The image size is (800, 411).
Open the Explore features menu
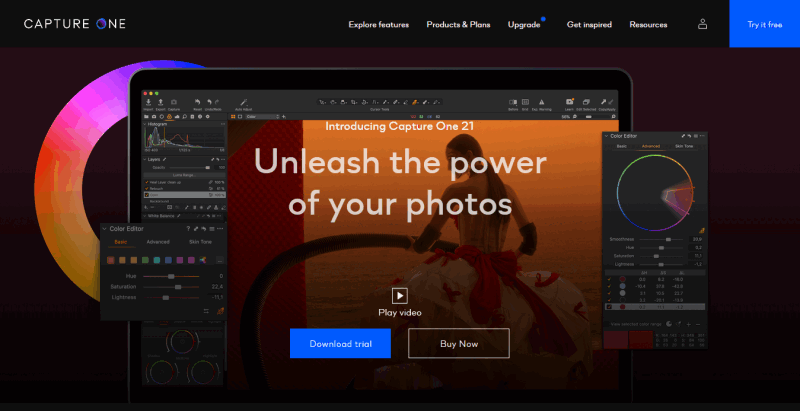pos(379,24)
